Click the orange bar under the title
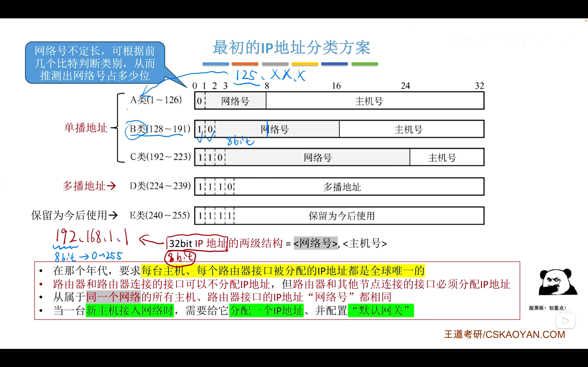588x367 pixels. pyautogui.click(x=245, y=64)
